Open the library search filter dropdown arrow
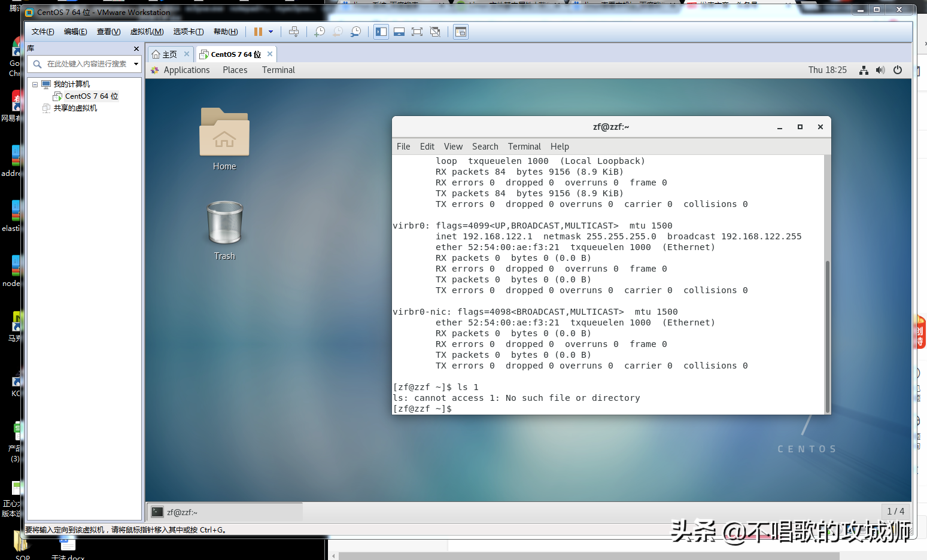This screenshot has height=560, width=927. 136,64
